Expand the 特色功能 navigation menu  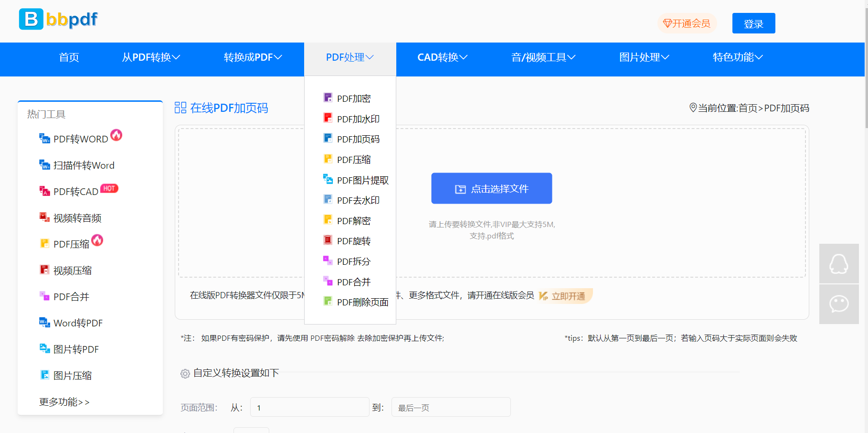tap(738, 57)
